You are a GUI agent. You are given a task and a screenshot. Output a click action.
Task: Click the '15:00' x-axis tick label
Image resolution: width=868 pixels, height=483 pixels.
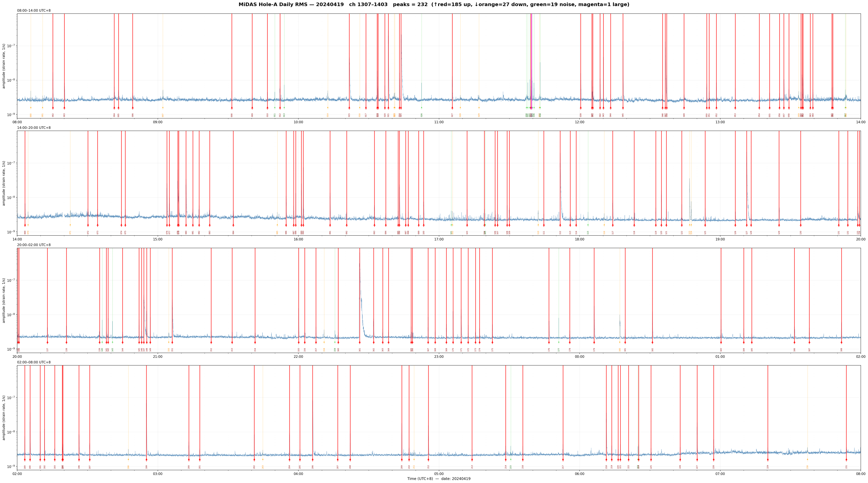tap(158, 239)
